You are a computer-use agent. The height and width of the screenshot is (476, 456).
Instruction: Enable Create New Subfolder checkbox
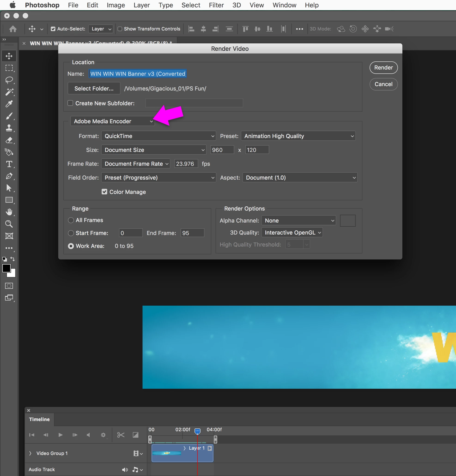click(x=70, y=103)
